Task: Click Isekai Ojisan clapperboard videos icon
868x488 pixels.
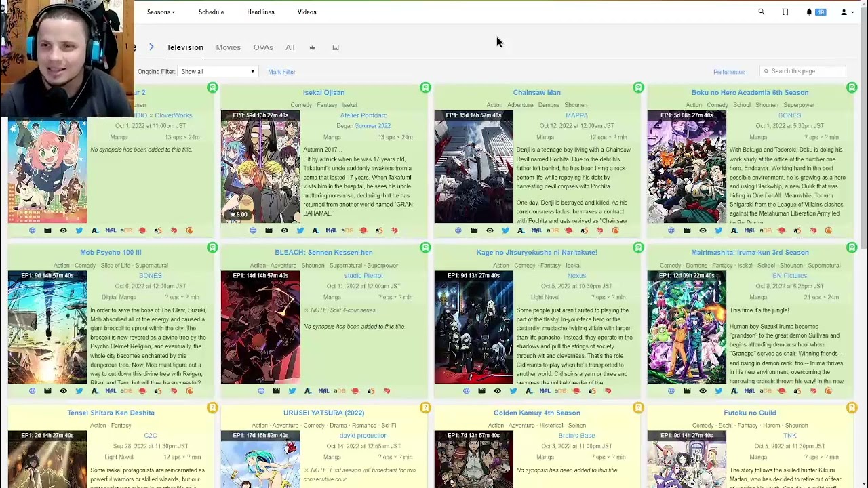Action: tap(269, 230)
